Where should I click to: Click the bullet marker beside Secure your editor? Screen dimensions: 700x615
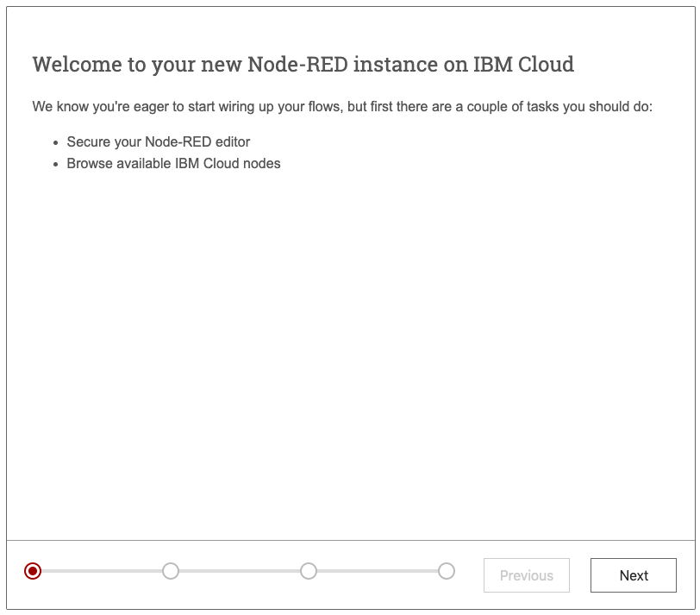[57, 142]
